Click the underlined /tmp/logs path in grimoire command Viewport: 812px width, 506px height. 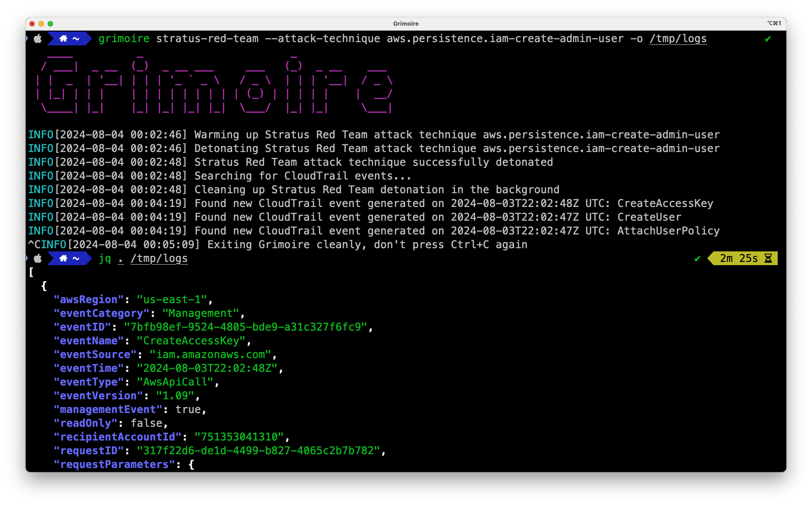678,39
